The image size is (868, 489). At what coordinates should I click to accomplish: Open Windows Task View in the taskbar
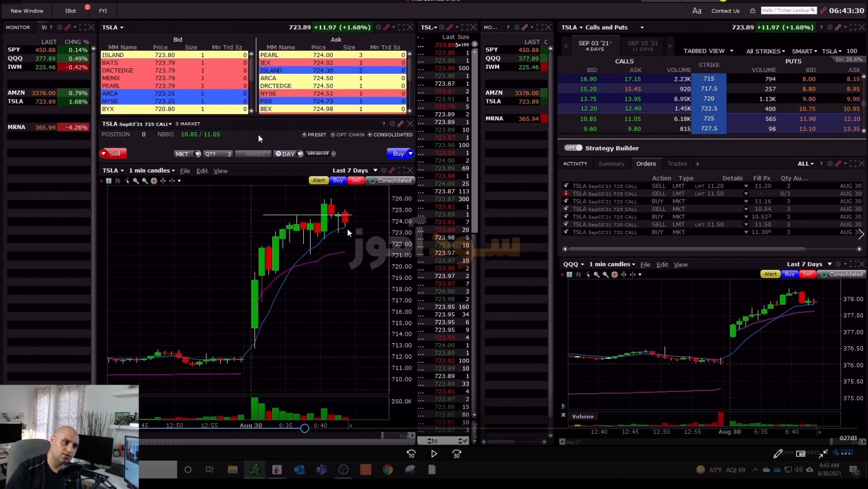210,470
